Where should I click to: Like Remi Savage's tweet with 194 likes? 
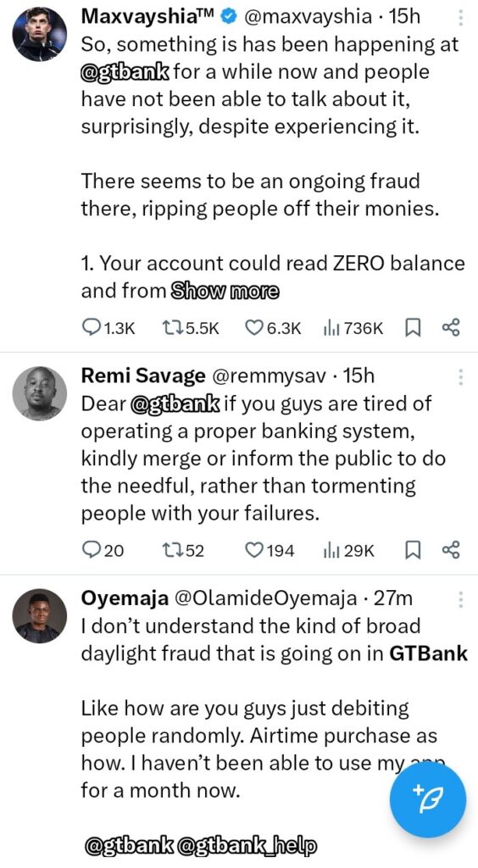pyautogui.click(x=270, y=550)
